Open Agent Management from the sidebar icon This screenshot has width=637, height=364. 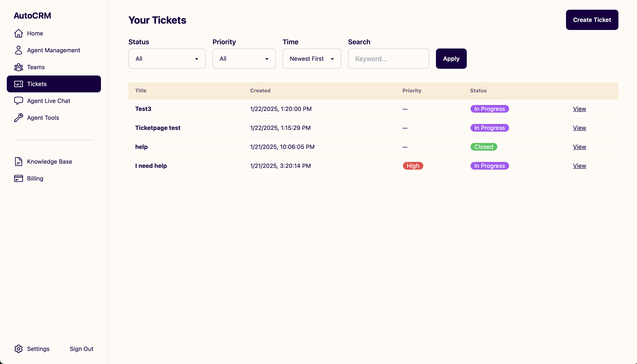[x=19, y=50]
